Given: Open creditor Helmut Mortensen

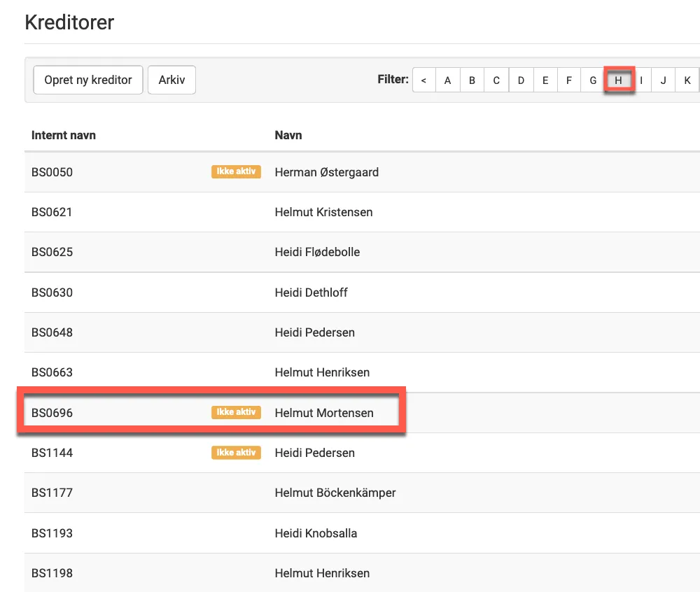Looking at the screenshot, I should pyautogui.click(x=324, y=413).
